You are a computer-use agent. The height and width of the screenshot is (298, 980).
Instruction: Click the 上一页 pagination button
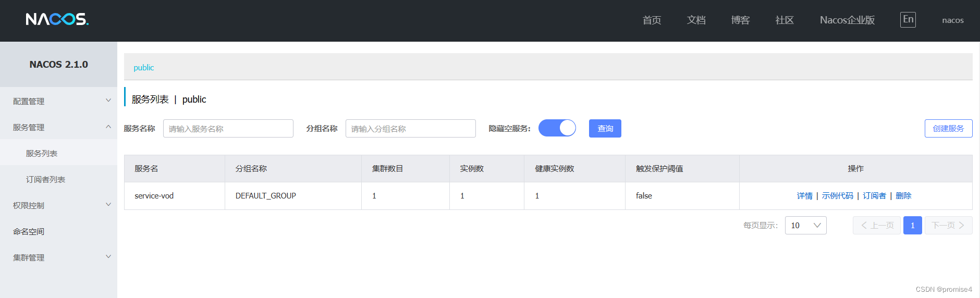pos(877,225)
